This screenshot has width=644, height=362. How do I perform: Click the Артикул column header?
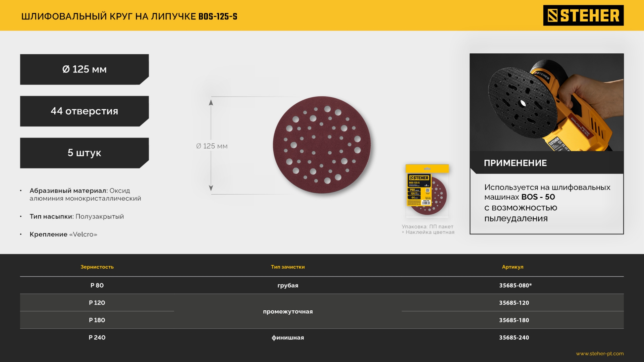(x=512, y=267)
